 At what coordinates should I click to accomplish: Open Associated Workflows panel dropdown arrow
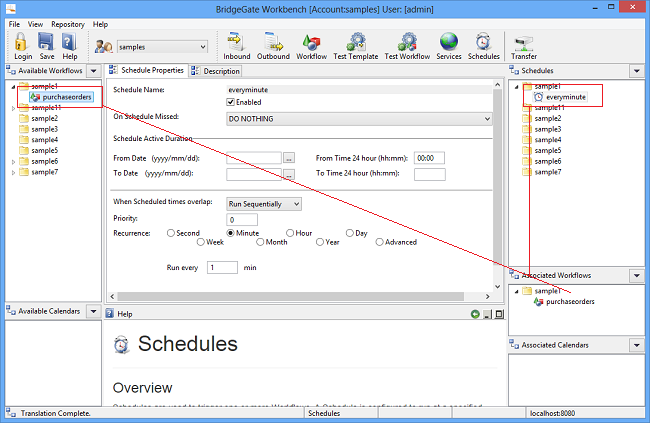tap(637, 275)
